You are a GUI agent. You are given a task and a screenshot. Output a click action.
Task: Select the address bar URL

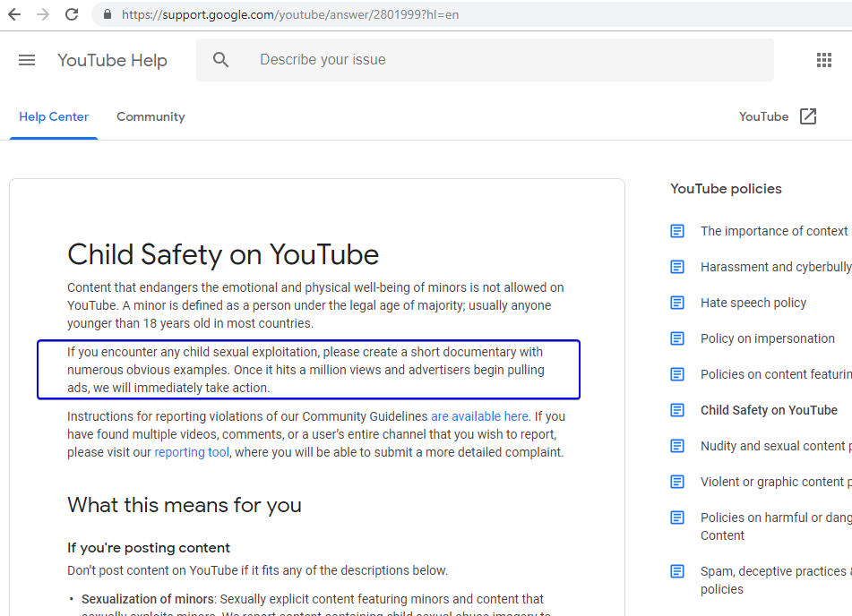coord(290,14)
